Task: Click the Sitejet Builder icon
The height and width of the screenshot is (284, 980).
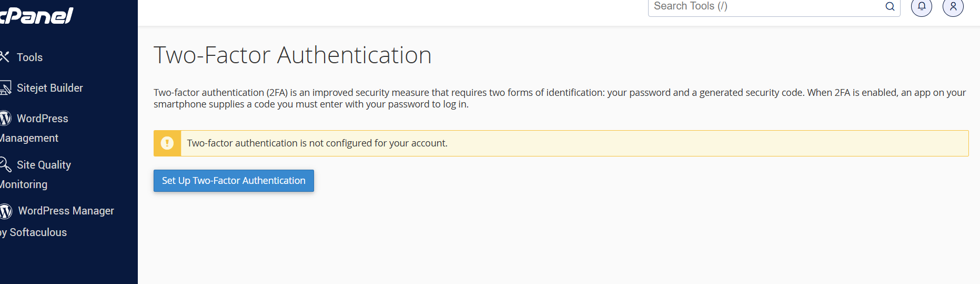Action: point(5,87)
